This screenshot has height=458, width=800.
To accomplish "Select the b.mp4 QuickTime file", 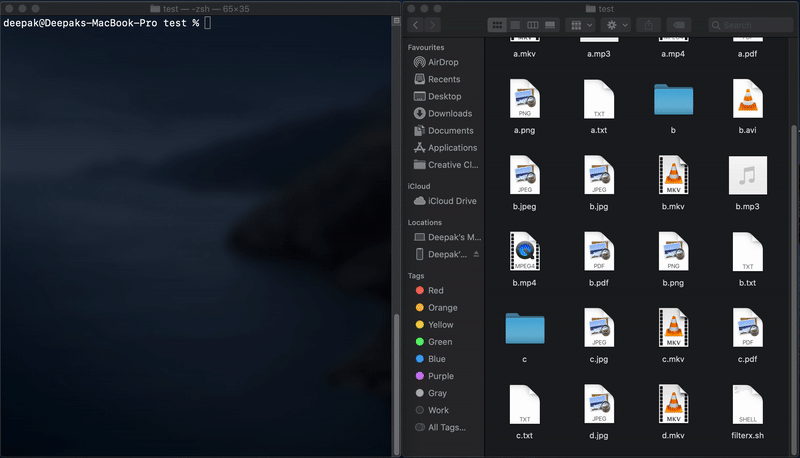I will coord(524,251).
